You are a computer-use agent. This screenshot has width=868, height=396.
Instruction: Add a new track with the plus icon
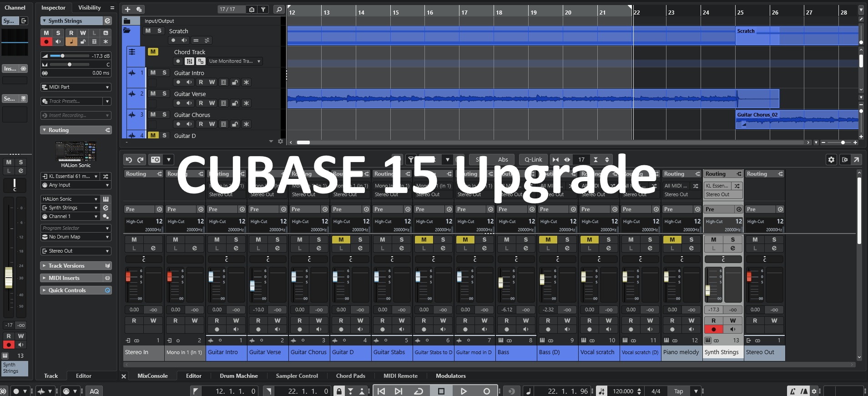127,9
